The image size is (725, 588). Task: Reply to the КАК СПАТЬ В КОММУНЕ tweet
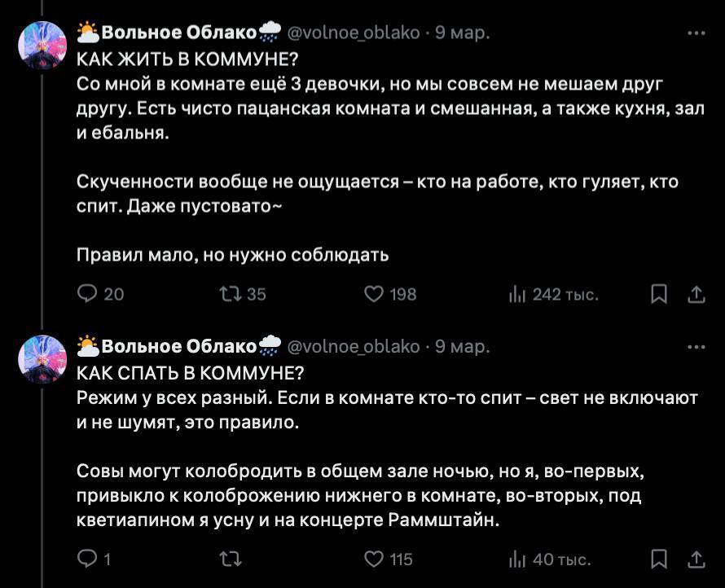click(86, 559)
